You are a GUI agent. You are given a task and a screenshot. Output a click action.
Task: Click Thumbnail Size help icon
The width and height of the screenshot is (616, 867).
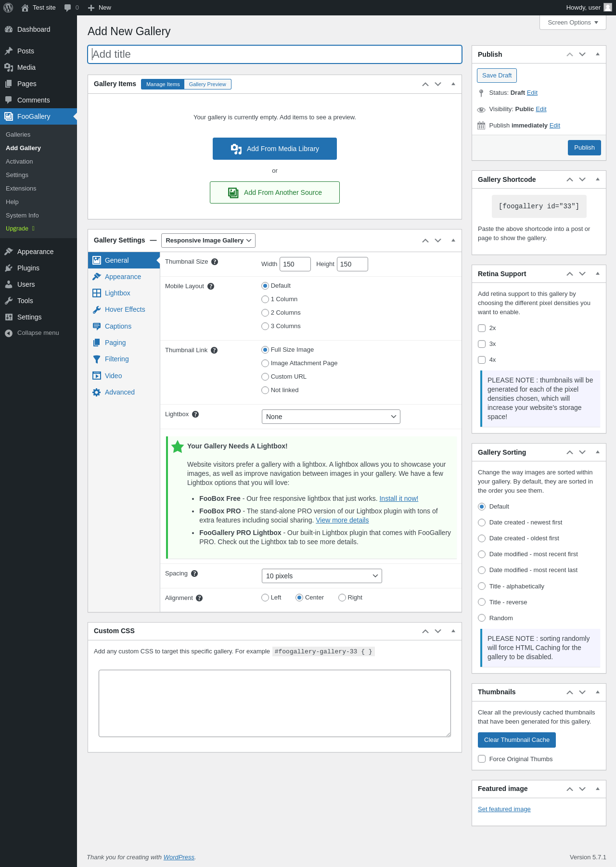215,262
